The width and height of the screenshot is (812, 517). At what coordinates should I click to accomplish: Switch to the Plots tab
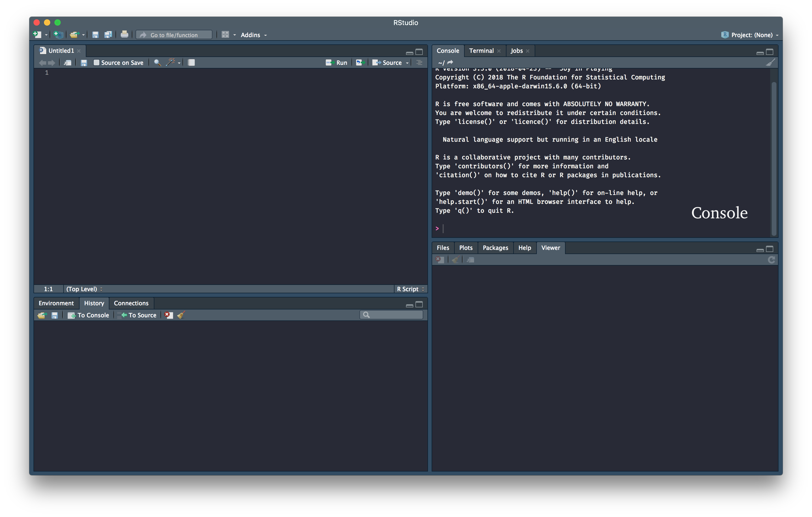click(466, 248)
